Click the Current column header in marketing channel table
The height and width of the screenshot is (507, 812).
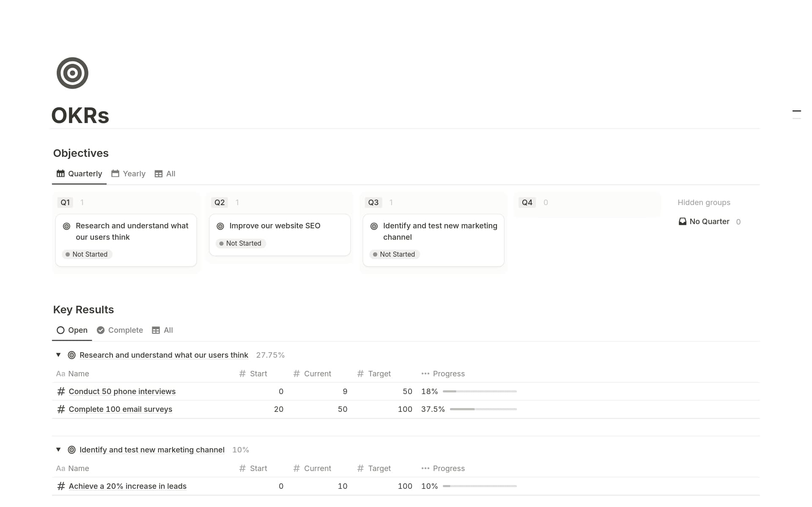312,469
